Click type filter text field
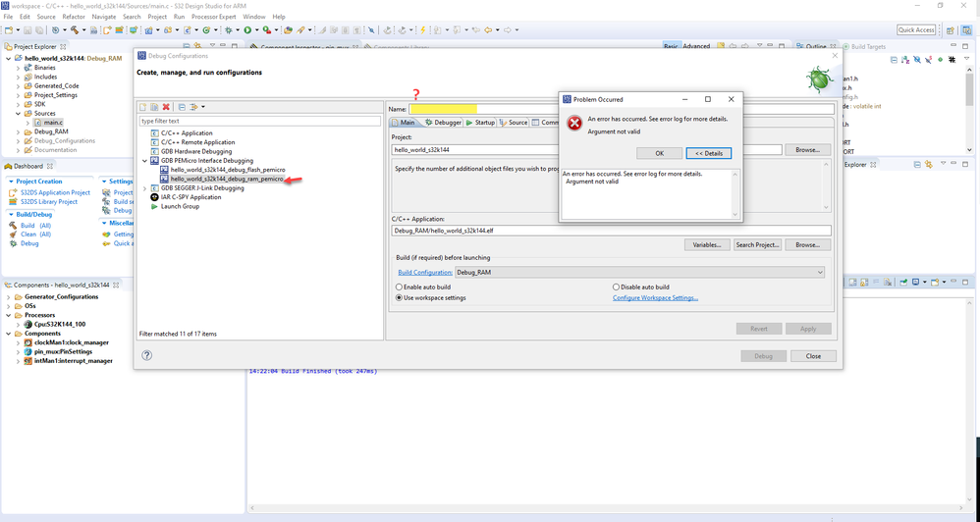The width and height of the screenshot is (980, 522). (x=260, y=121)
